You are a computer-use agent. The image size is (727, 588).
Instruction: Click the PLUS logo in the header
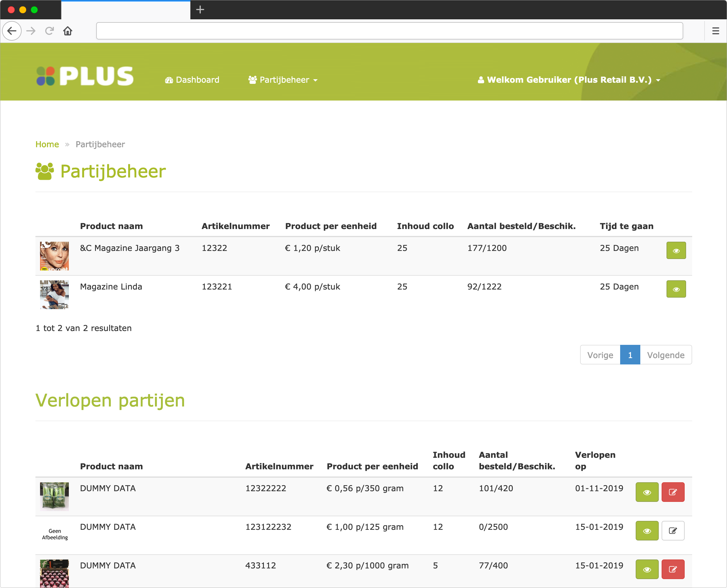coord(85,76)
